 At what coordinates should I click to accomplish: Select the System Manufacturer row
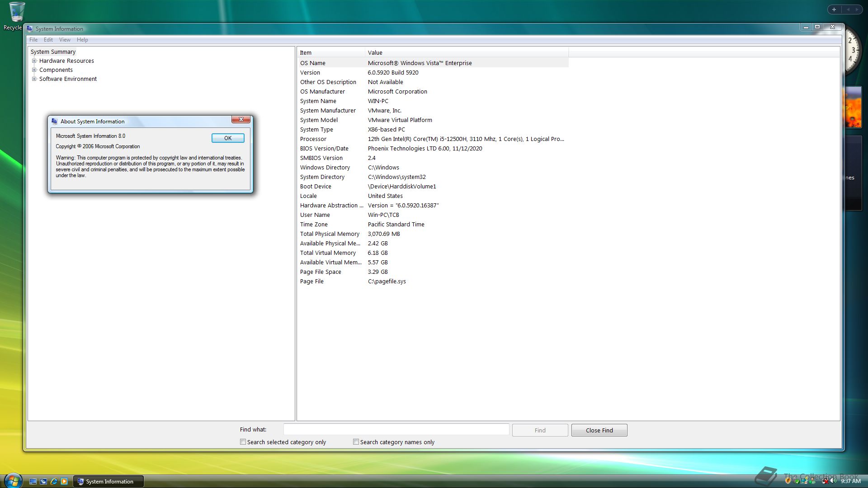pyautogui.click(x=433, y=110)
